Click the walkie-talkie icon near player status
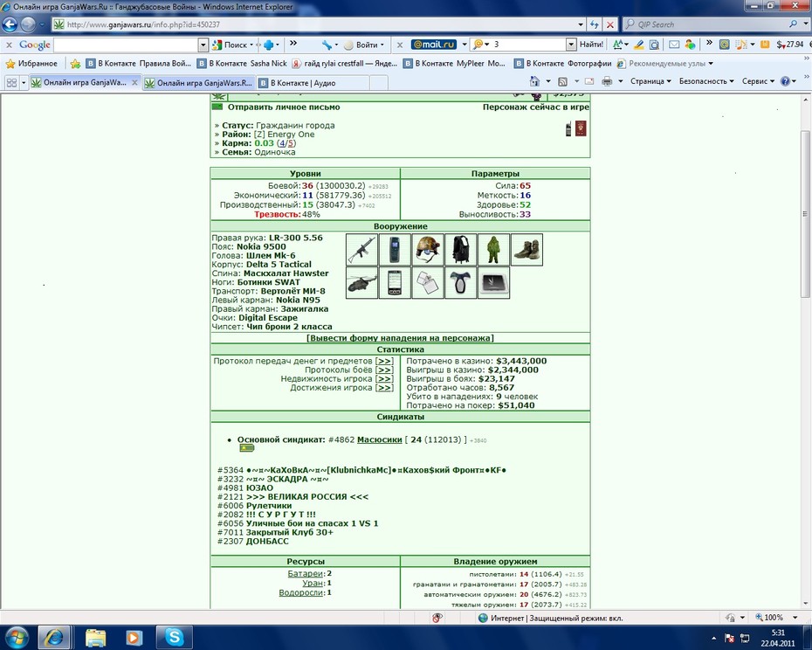 568,128
